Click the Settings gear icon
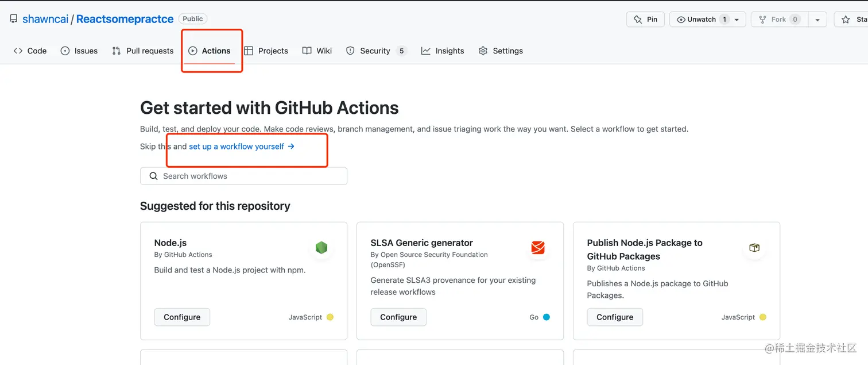The height and width of the screenshot is (365, 868). pyautogui.click(x=483, y=51)
